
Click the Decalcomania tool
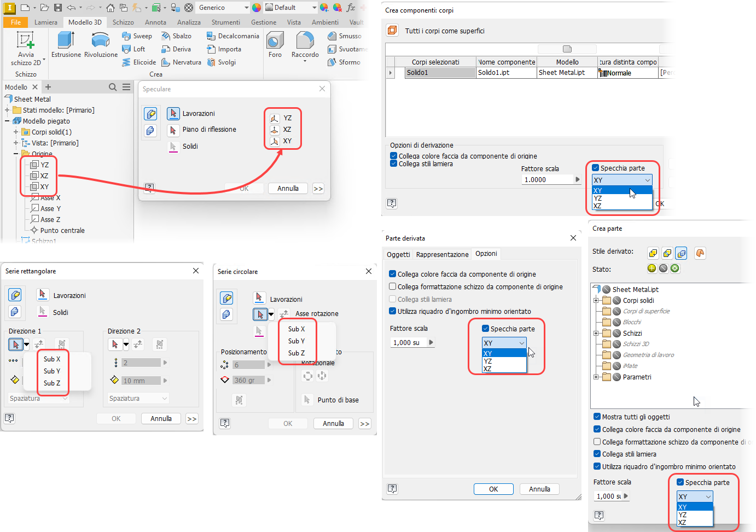232,36
